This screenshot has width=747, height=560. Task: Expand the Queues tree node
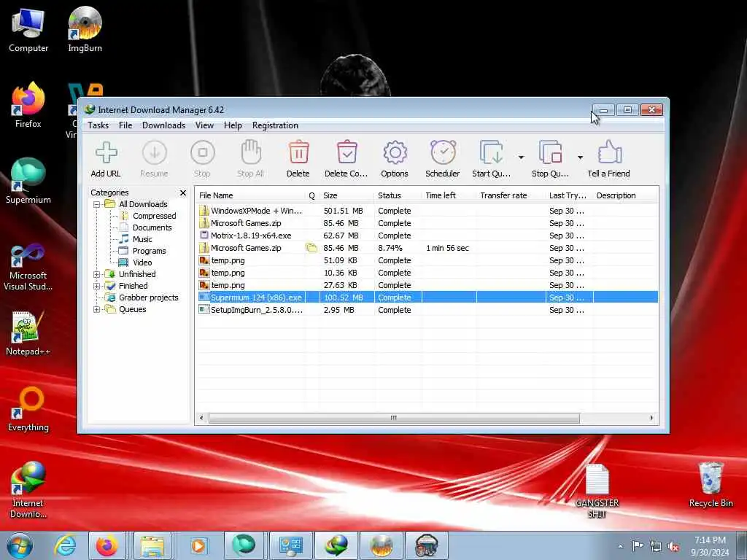pyautogui.click(x=97, y=309)
